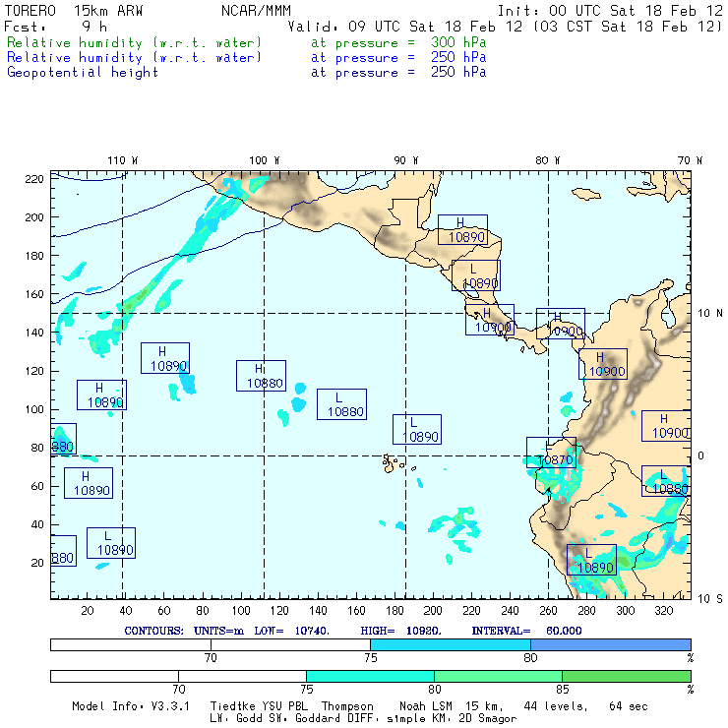Click the green '300 hPa' pressure value
This screenshot has height=728, width=728.
click(x=458, y=42)
